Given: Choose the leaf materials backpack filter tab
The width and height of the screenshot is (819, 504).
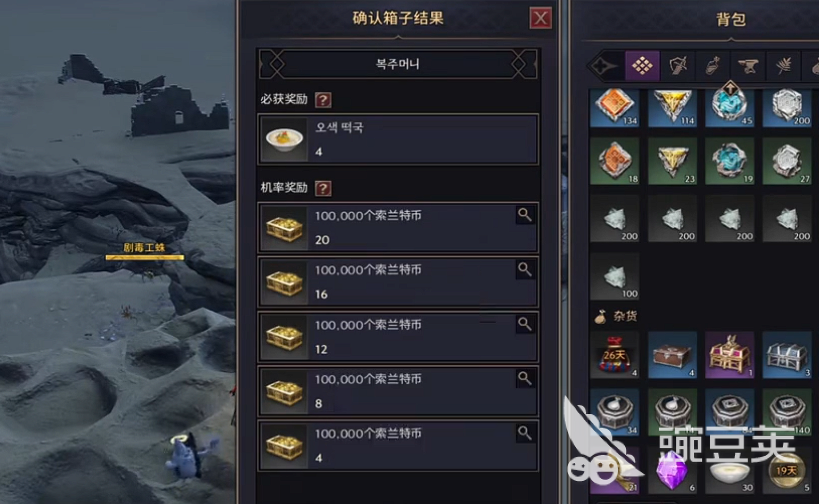Looking at the screenshot, I should click(x=784, y=66).
